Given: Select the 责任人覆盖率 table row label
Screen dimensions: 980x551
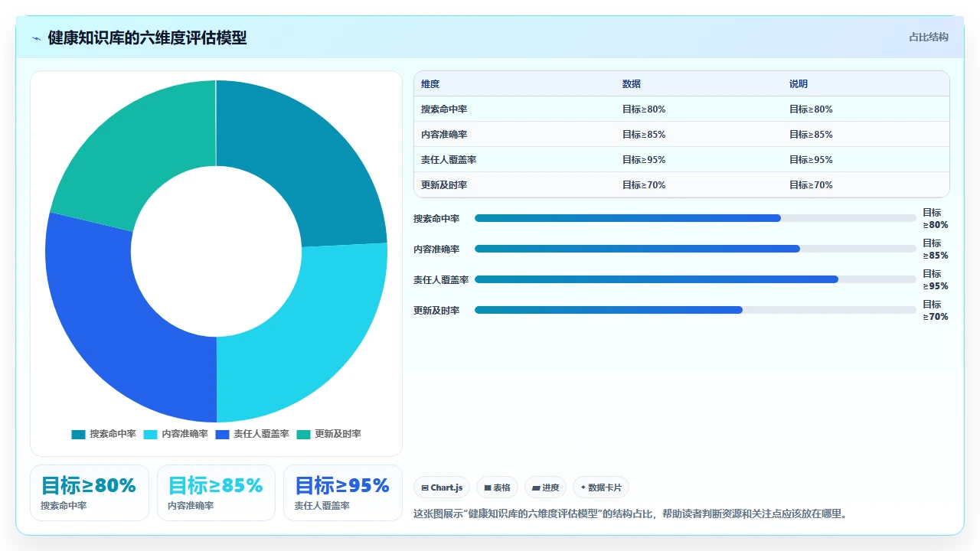Looking at the screenshot, I should click(x=449, y=160).
